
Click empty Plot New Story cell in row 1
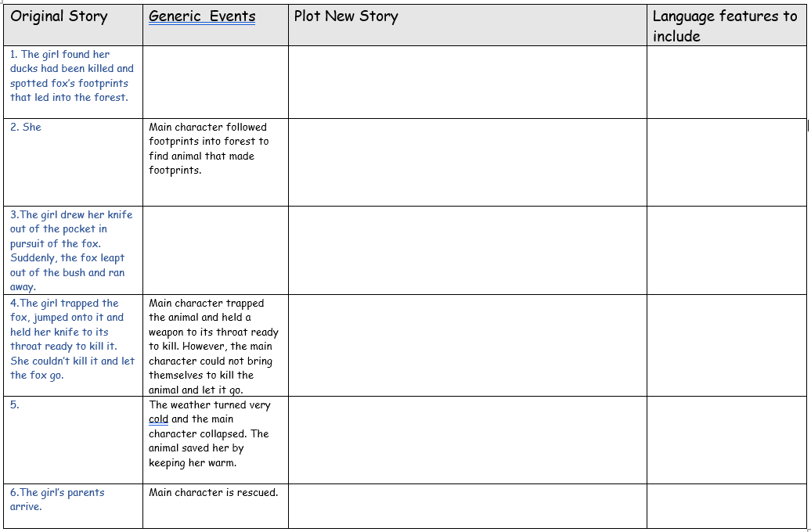467,82
